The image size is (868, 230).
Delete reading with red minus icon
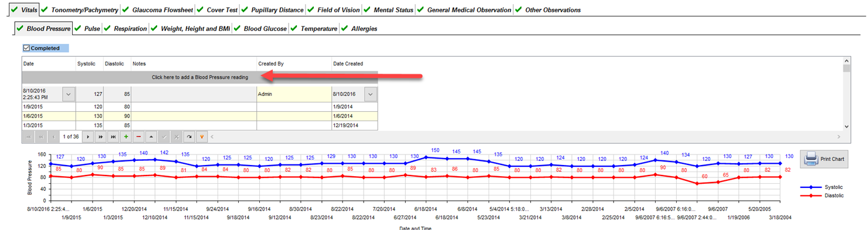[x=138, y=137]
